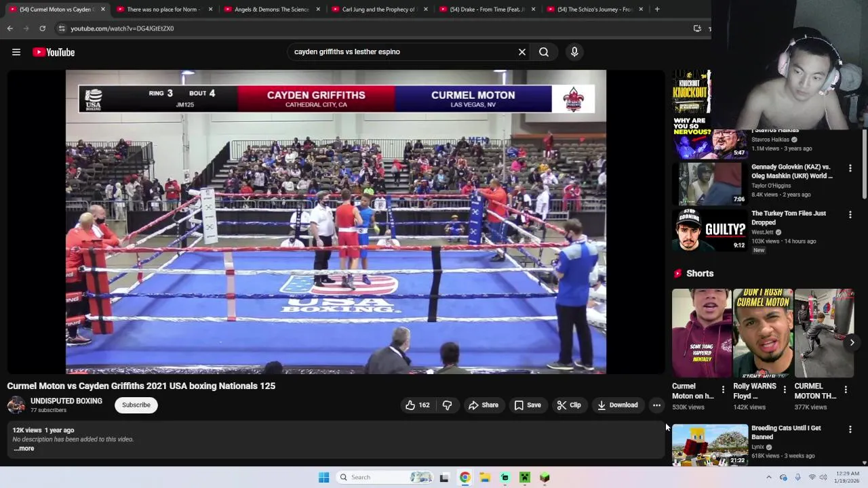Open Stavros Halkias 'Why are you so nervous' thumbnail
Viewport: 868px width, 488px height.
tap(710, 139)
